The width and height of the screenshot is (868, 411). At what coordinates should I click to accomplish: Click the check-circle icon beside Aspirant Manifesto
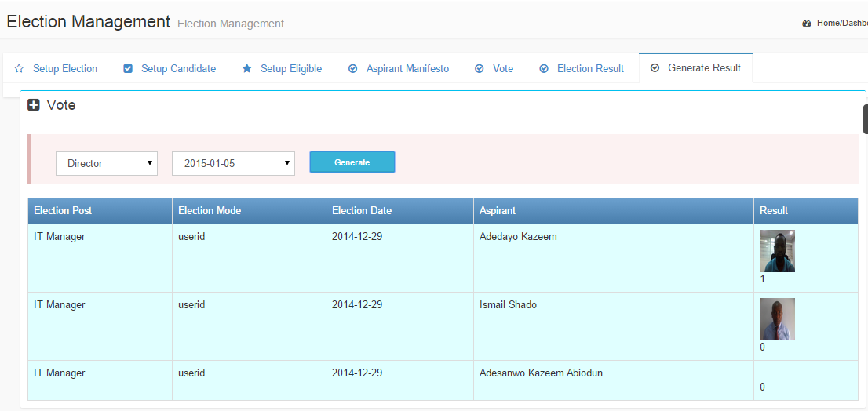pos(353,69)
